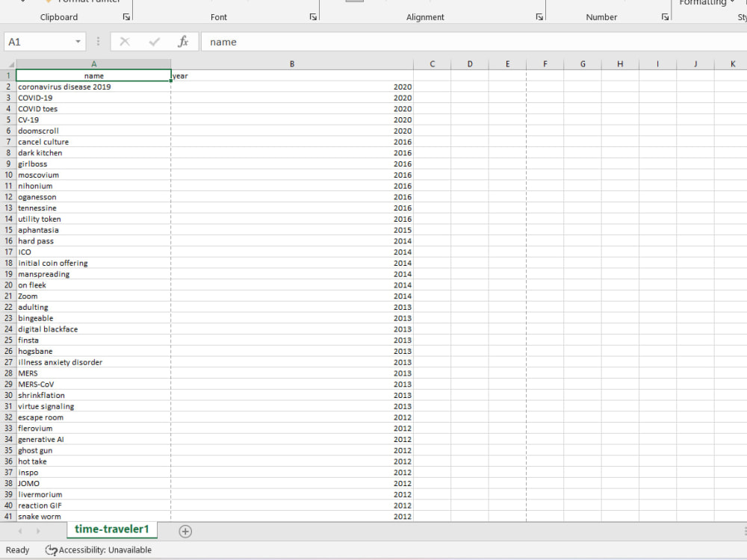Select cell containing moscovium

[x=94, y=175]
